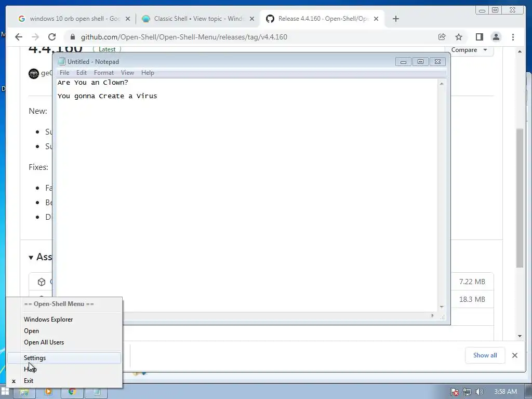Open Notepad's Format menu

[x=104, y=73]
